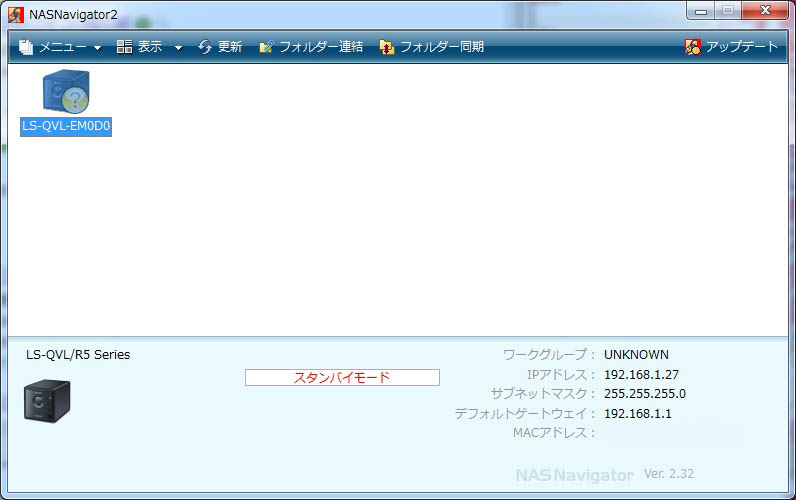Viewport: 796px width, 500px height.
Task: Select the blue LinkStation device icon
Action: (66, 92)
